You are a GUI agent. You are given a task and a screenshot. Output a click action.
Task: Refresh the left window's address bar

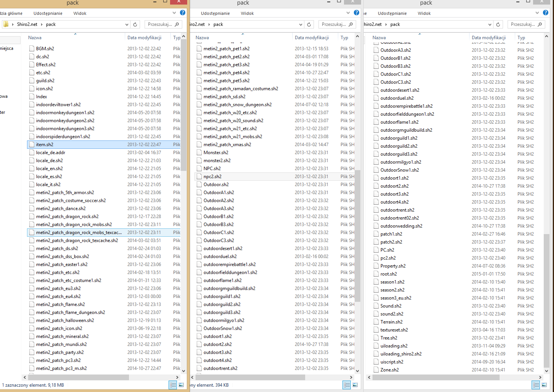coord(135,24)
